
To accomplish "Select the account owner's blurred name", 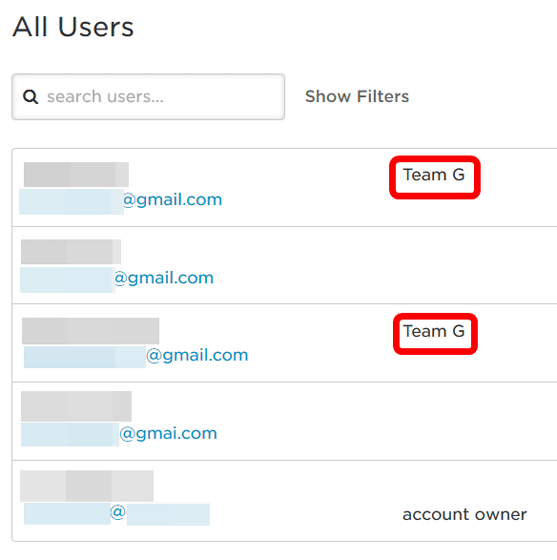I will 87,486.
